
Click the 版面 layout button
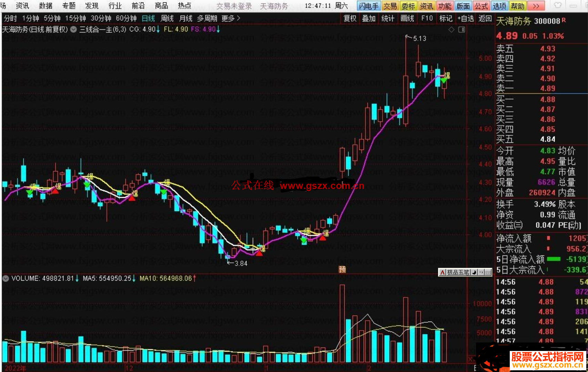(x=463, y=6)
